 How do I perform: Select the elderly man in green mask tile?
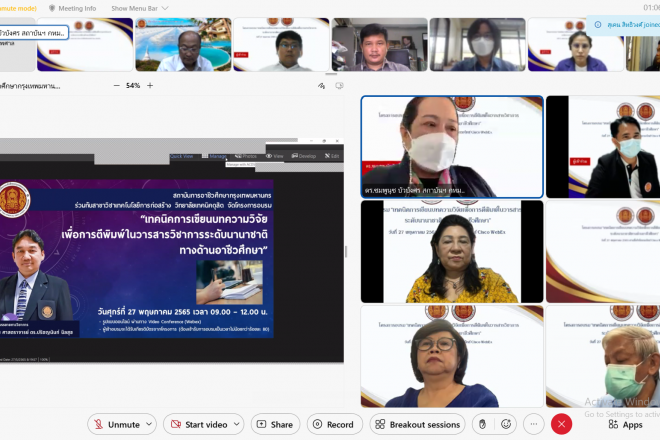click(603, 356)
